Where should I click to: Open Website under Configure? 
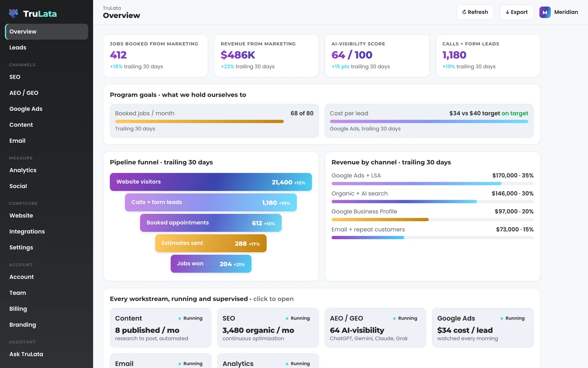[47, 216]
